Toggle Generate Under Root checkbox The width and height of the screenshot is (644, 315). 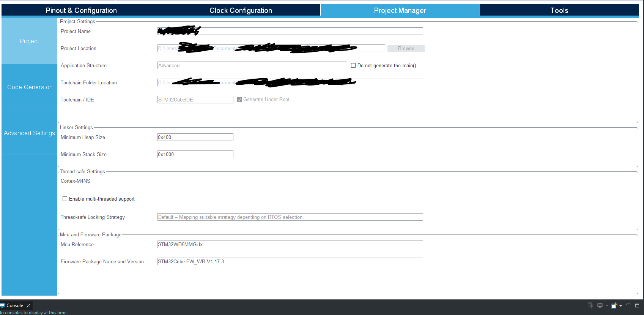pyautogui.click(x=239, y=100)
